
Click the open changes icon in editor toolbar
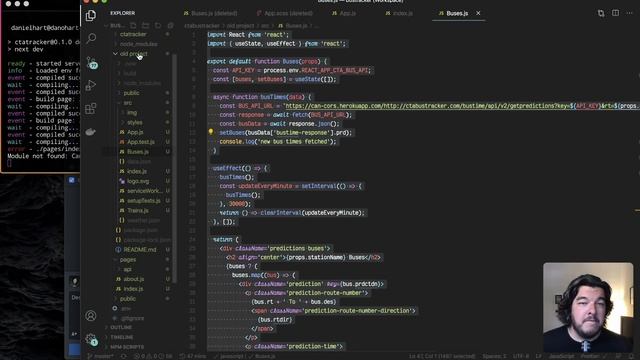pos(601,13)
